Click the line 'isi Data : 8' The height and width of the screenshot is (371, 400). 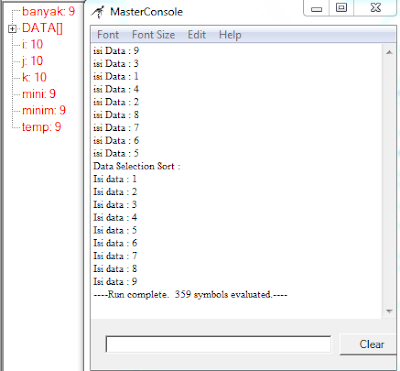[116, 115]
